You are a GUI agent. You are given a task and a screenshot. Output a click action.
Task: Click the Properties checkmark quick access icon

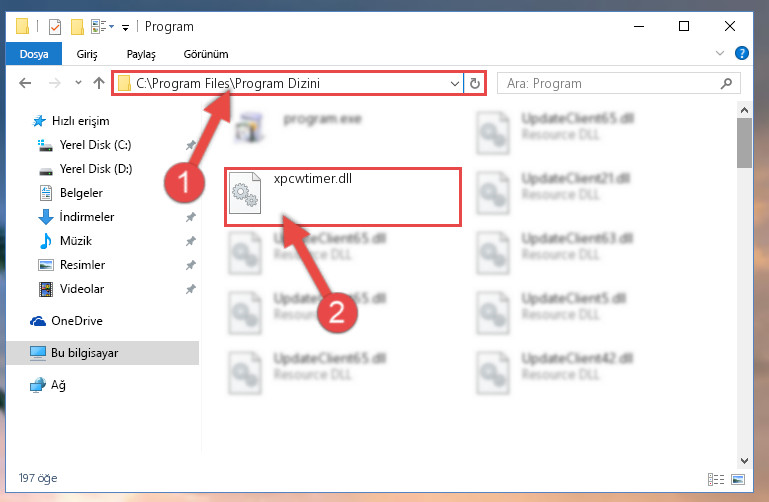click(x=55, y=26)
